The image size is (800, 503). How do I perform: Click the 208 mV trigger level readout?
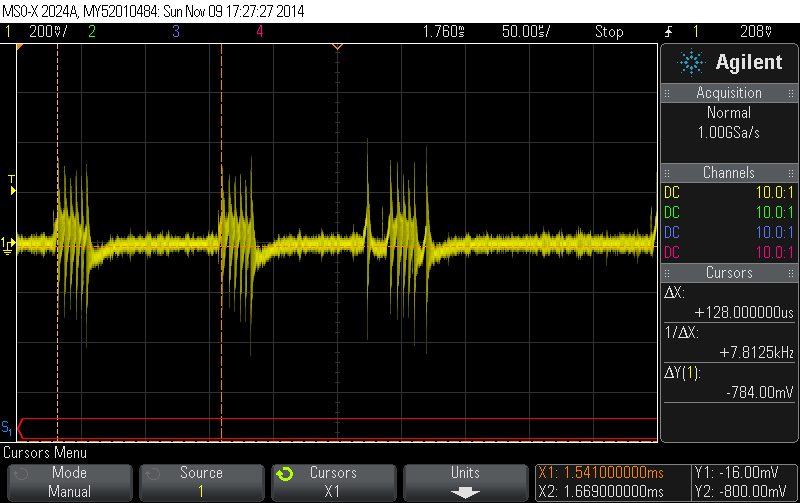point(756,32)
